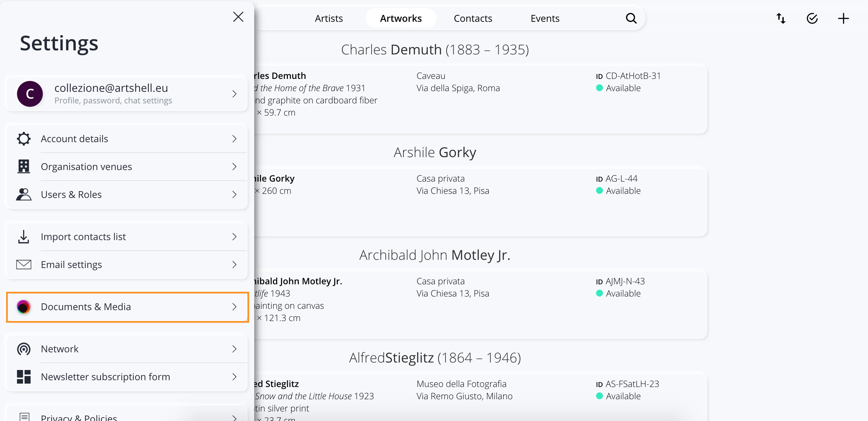This screenshot has height=421, width=868.
Task: Click artwork ID CD-AtHotB-31
Action: coord(628,76)
